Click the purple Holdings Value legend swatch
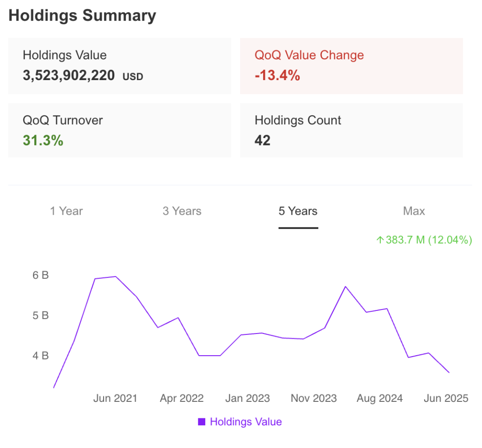The image size is (482, 448). click(202, 422)
